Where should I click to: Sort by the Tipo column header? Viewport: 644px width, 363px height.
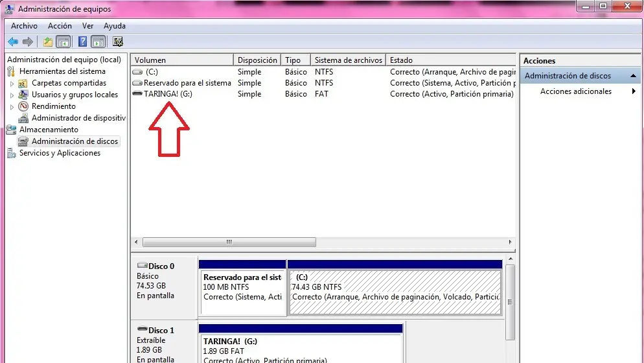click(x=295, y=60)
